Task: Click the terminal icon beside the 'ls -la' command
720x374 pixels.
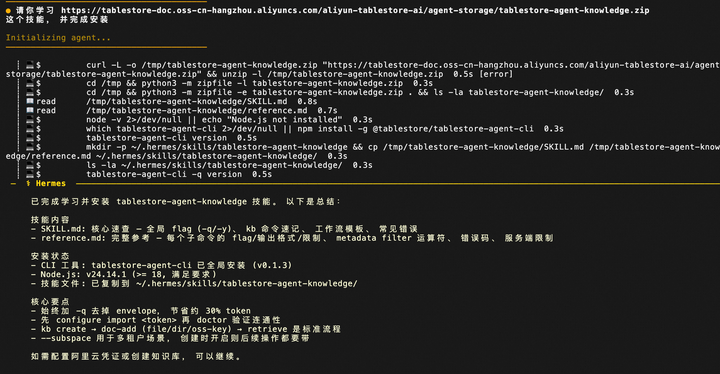Action: coord(30,165)
